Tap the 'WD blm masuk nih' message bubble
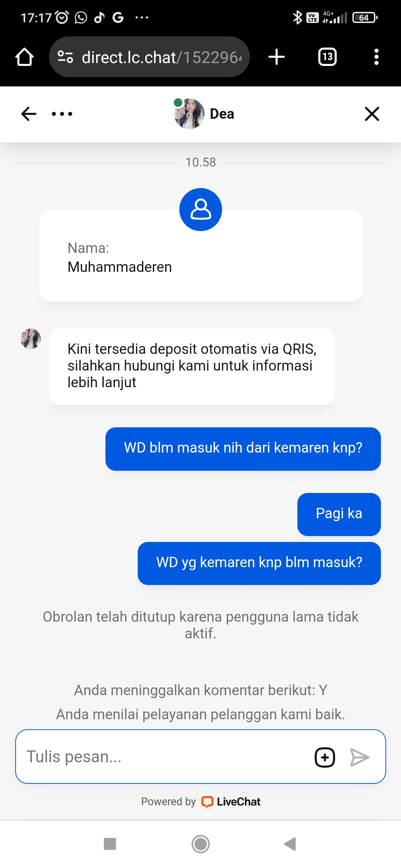Viewport: 401px width, 868px height. click(243, 449)
